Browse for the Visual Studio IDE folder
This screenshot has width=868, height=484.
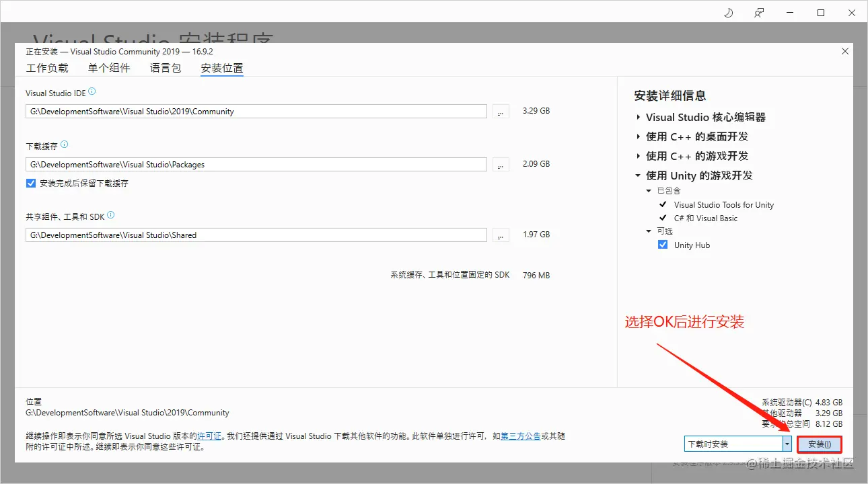pyautogui.click(x=501, y=112)
